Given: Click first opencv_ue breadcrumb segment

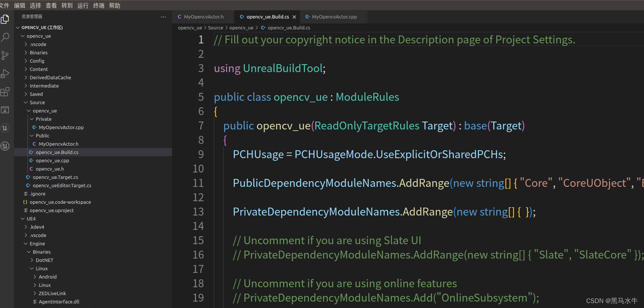Looking at the screenshot, I should click(x=190, y=28).
